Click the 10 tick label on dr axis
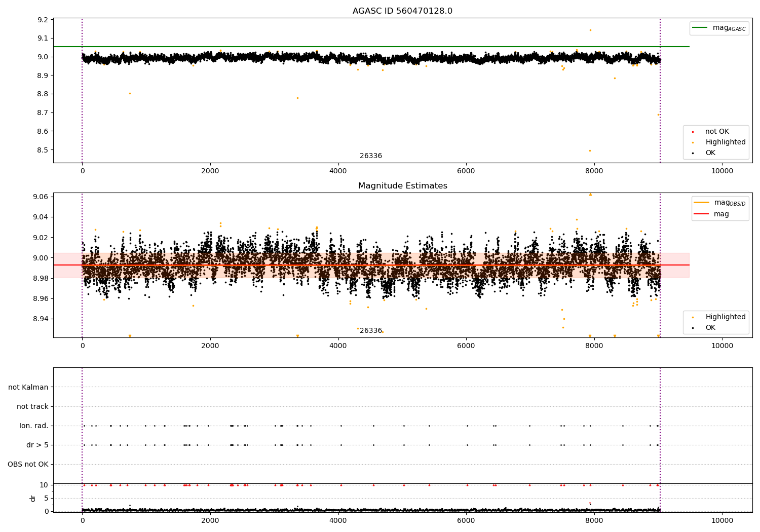760x532 pixels. pos(44,485)
